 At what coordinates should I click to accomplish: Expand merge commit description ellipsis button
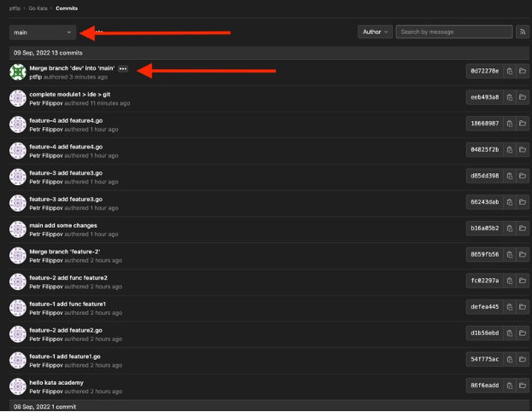coord(123,68)
